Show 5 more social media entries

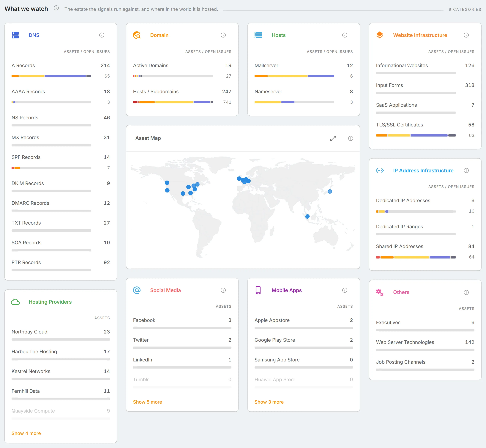pyautogui.click(x=147, y=402)
